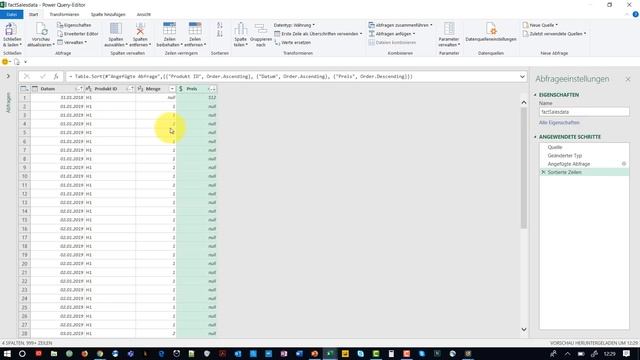Open Datenquelleneinstellungen
The image size is (640, 360).
coord(491,32)
